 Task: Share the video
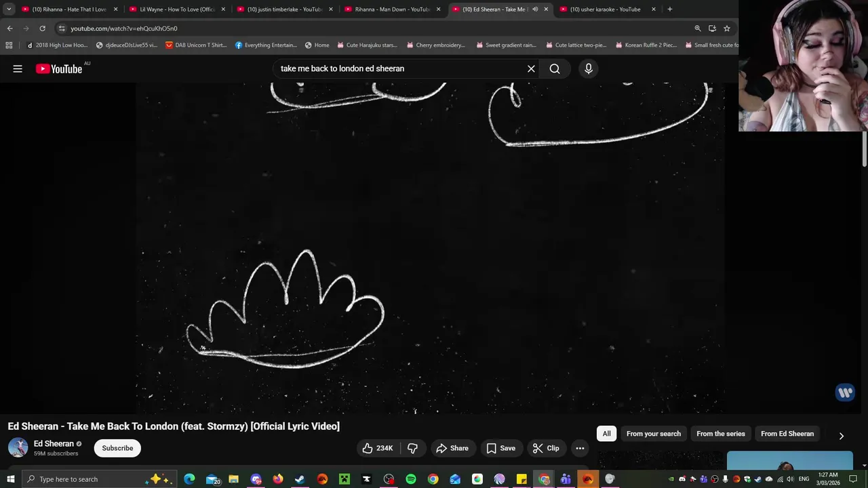point(452,448)
